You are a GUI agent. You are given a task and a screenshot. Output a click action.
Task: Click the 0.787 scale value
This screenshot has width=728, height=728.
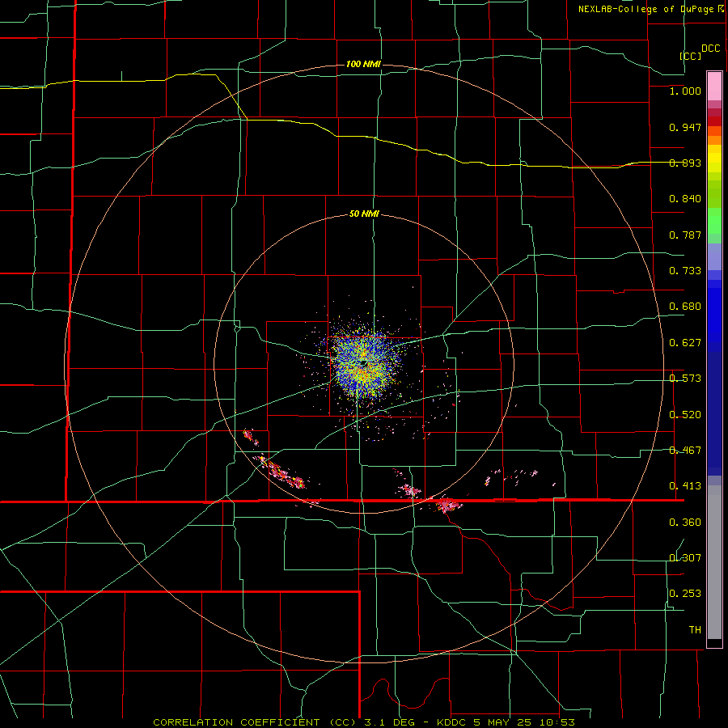coord(685,235)
